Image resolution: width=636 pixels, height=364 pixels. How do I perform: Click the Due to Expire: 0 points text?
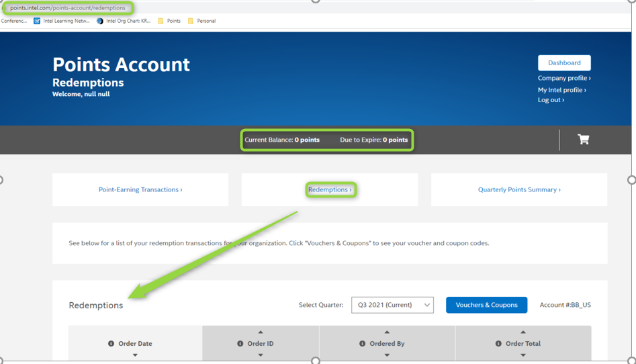[373, 140]
